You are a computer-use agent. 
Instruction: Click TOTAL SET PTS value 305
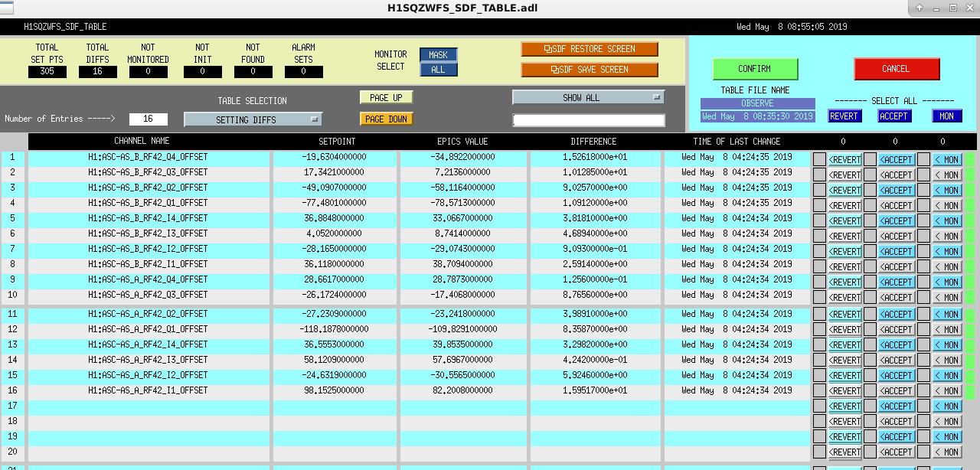(x=47, y=72)
